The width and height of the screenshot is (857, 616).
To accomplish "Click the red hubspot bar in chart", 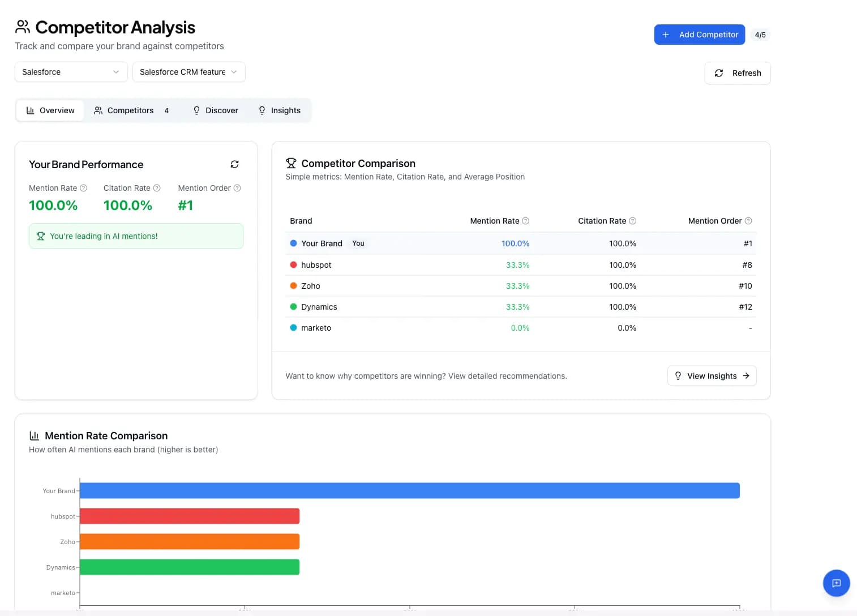I will pyautogui.click(x=190, y=516).
